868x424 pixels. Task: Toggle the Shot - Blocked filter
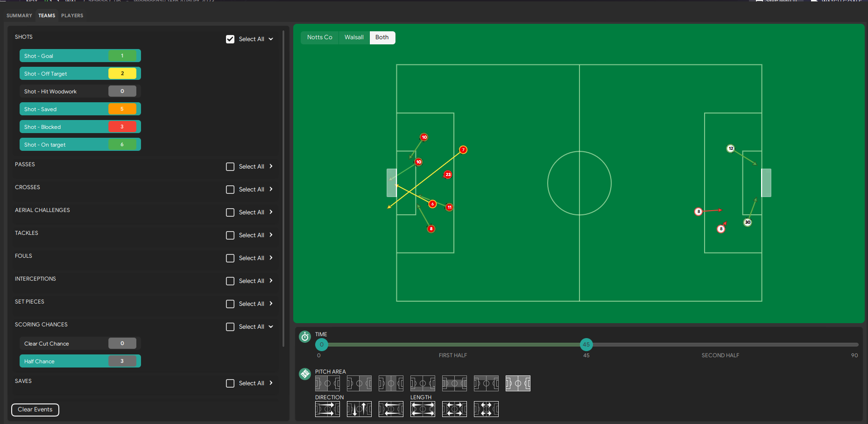tap(80, 127)
